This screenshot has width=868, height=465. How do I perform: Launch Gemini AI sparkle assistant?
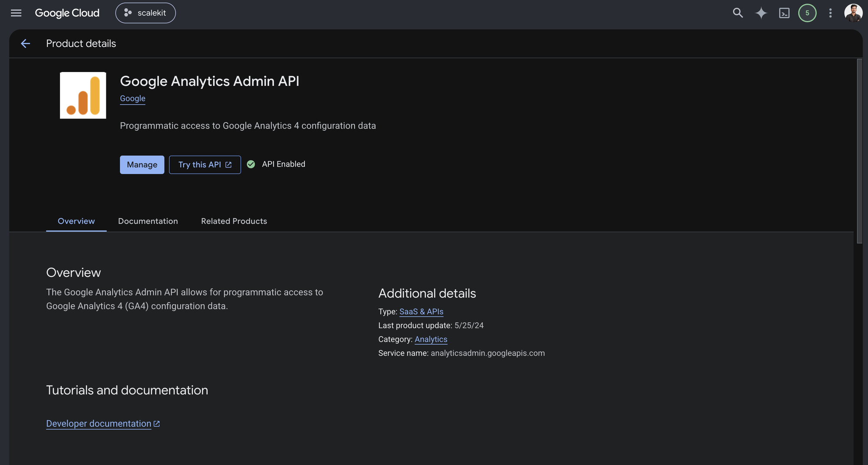[x=761, y=13]
